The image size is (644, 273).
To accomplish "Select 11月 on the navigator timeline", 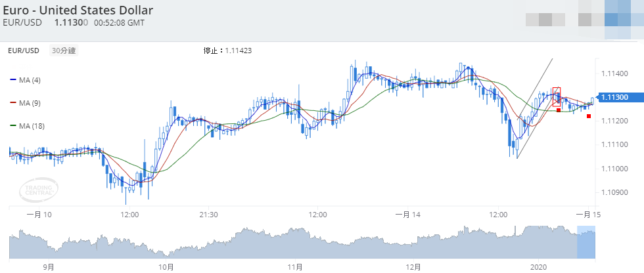I will [295, 266].
